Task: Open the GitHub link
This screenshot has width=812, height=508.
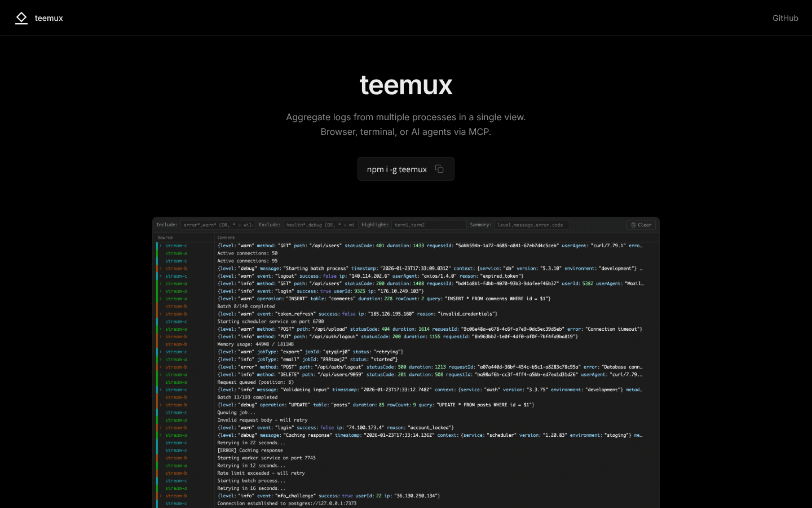Action: click(x=785, y=18)
